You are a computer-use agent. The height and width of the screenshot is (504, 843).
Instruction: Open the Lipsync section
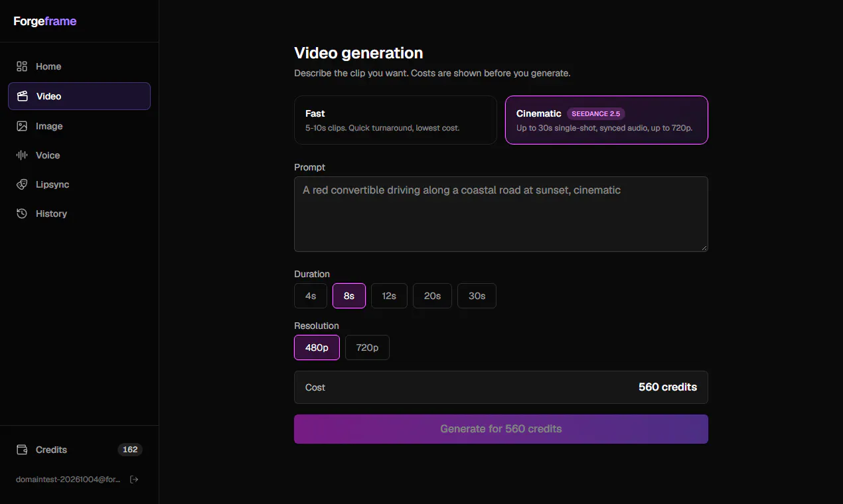(x=79, y=184)
